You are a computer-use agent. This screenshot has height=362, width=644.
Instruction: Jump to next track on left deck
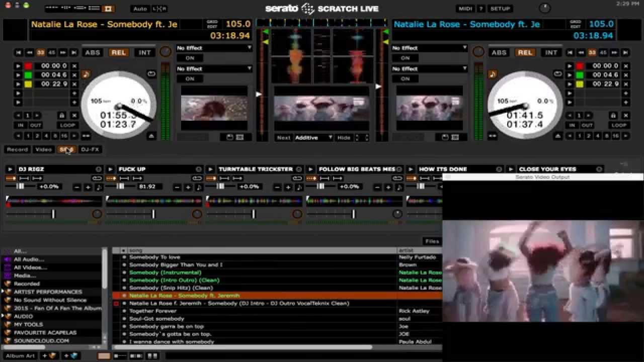(x=74, y=52)
